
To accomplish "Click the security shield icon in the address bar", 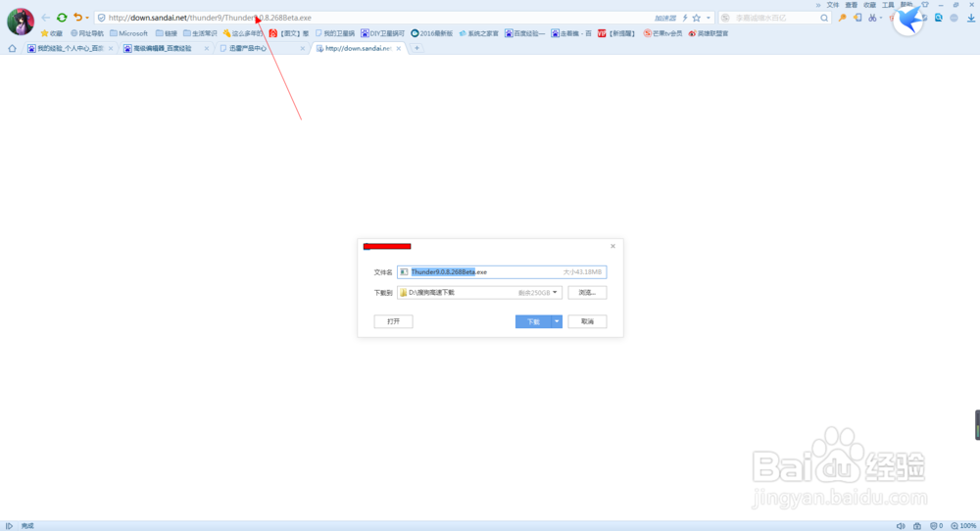I will [101, 18].
